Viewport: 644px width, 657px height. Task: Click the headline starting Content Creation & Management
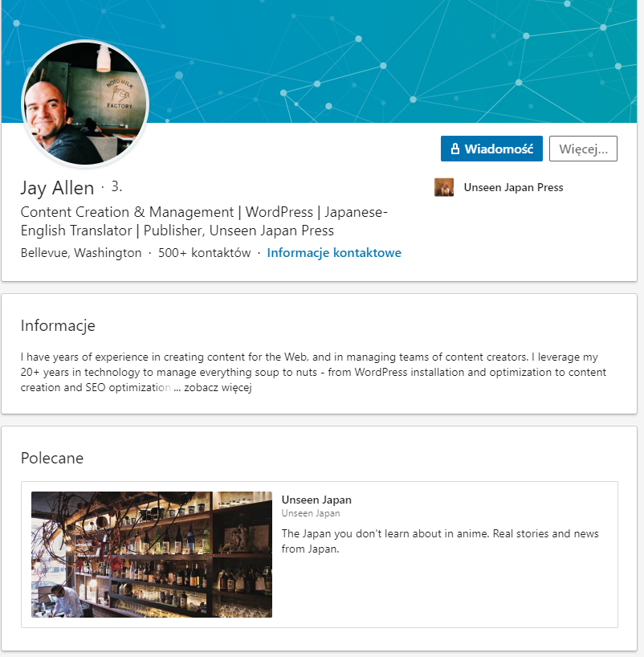pyautogui.click(x=204, y=221)
